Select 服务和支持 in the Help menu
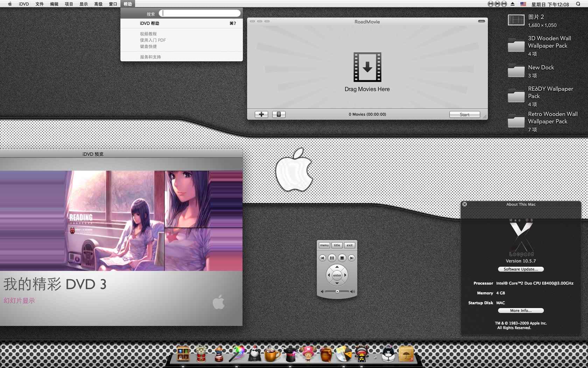The height and width of the screenshot is (368, 588). [182, 57]
